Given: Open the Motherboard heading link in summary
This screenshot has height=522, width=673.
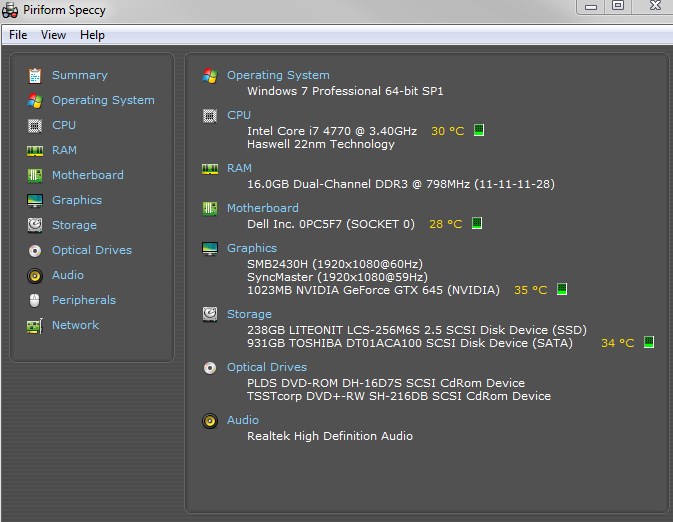Looking at the screenshot, I should [x=263, y=208].
